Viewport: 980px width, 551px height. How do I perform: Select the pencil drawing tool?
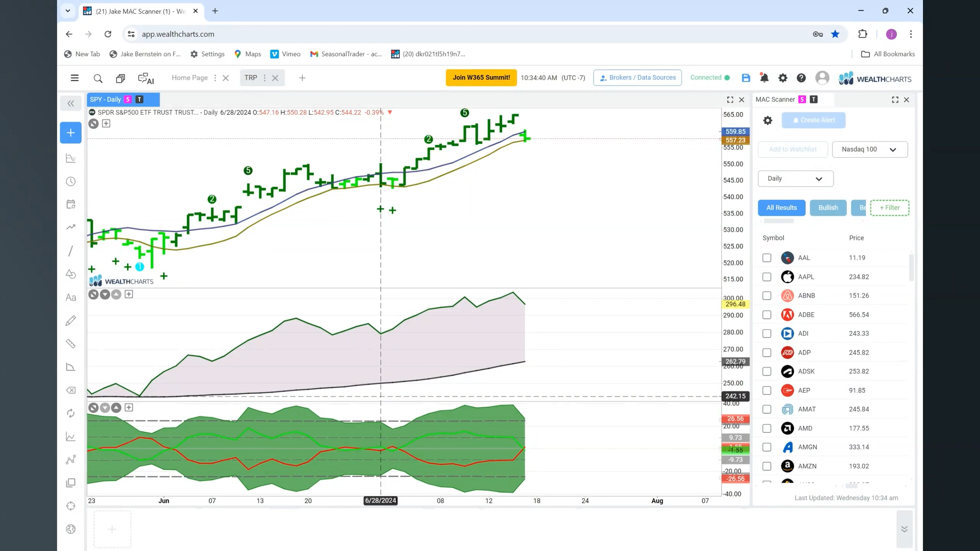coord(71,320)
